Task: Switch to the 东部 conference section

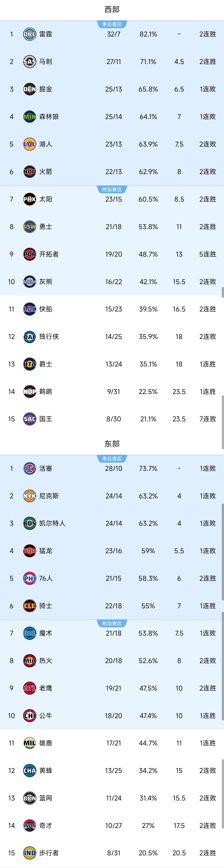Action: coord(112,444)
